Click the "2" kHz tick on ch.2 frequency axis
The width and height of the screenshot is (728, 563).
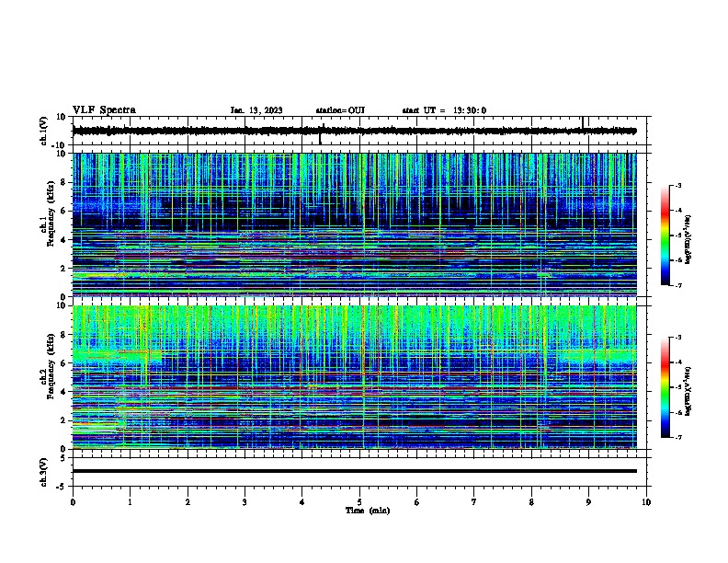point(64,420)
